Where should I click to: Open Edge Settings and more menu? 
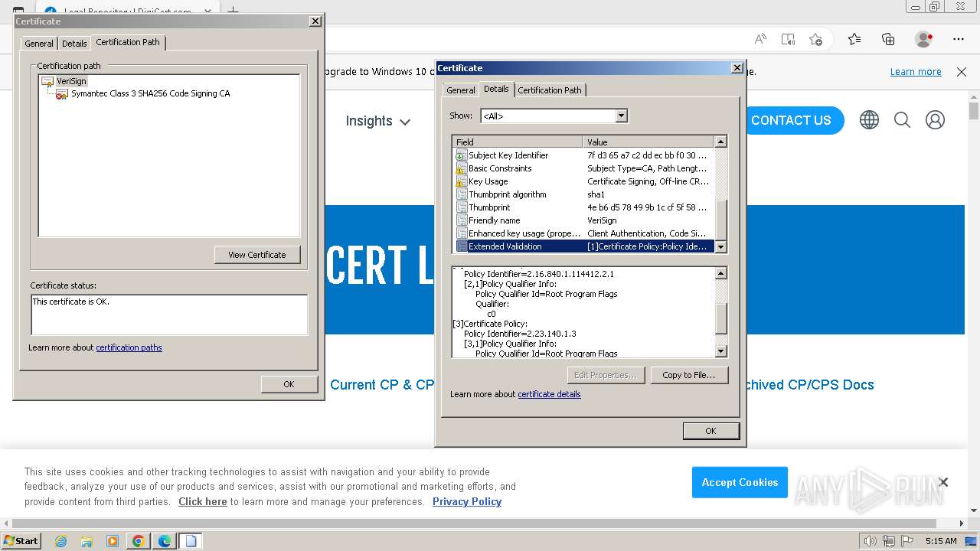coord(959,39)
